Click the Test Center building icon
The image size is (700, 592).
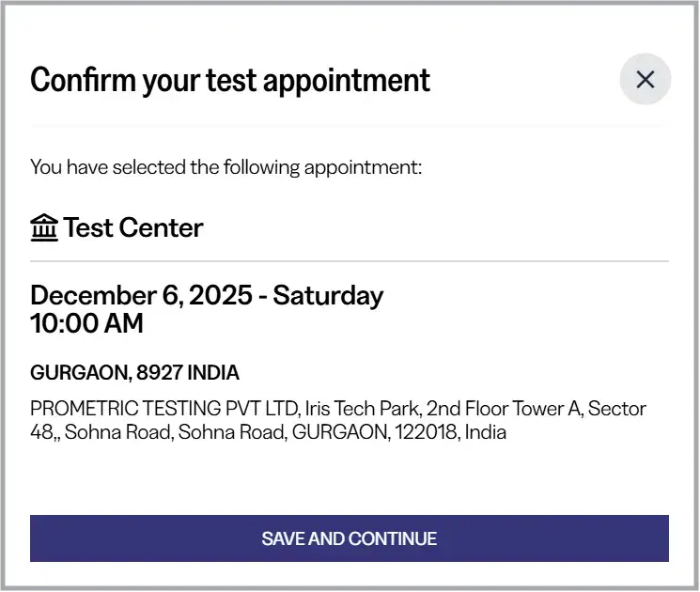(44, 227)
